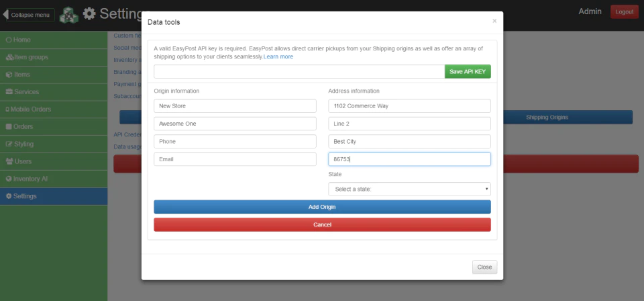Click the Styling pencil icon
Viewport: 644px width, 301px height.
click(x=9, y=144)
